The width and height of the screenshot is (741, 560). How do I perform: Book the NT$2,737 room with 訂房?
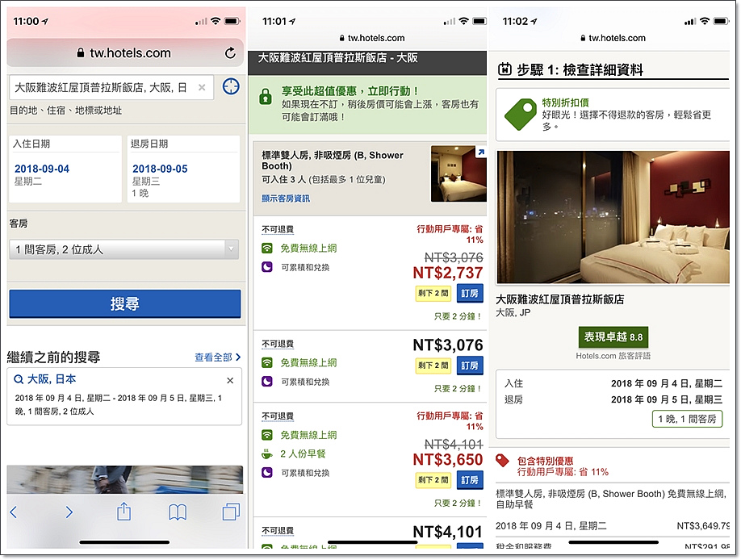coord(470,294)
